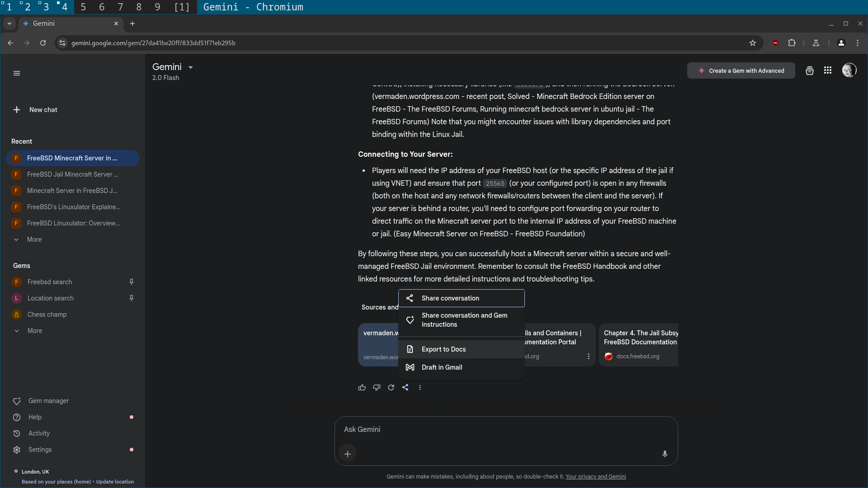Choose Draft in Gmail from the menu
Screen dimensions: 868x488
click(x=442, y=367)
